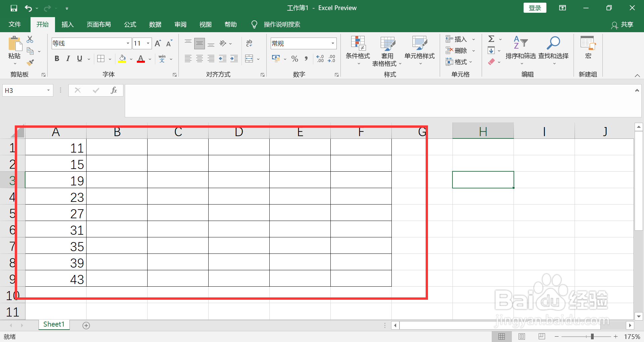The height and width of the screenshot is (342, 644).
Task: Expand the Name Box dropdown arrow
Action: click(x=48, y=90)
